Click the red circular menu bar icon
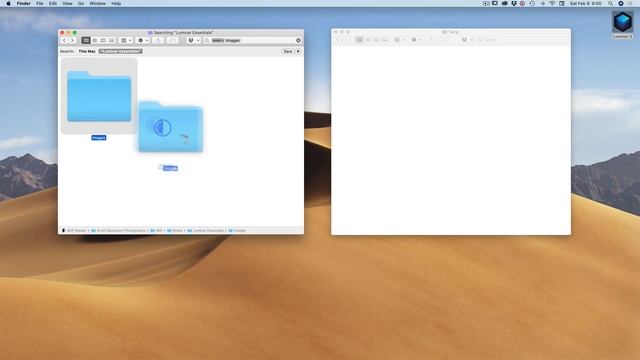Image resolution: width=640 pixels, height=360 pixels. pos(522,3)
